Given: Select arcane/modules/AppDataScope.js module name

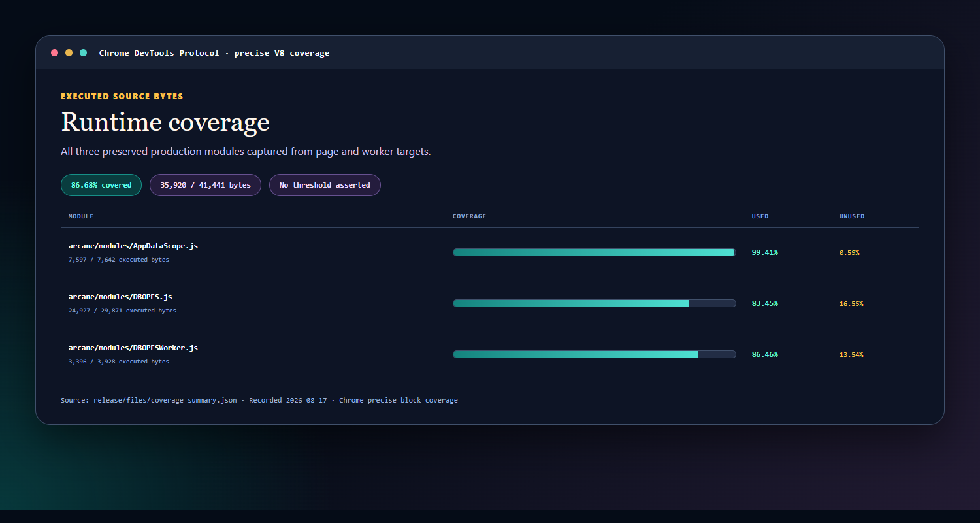Looking at the screenshot, I should point(133,246).
